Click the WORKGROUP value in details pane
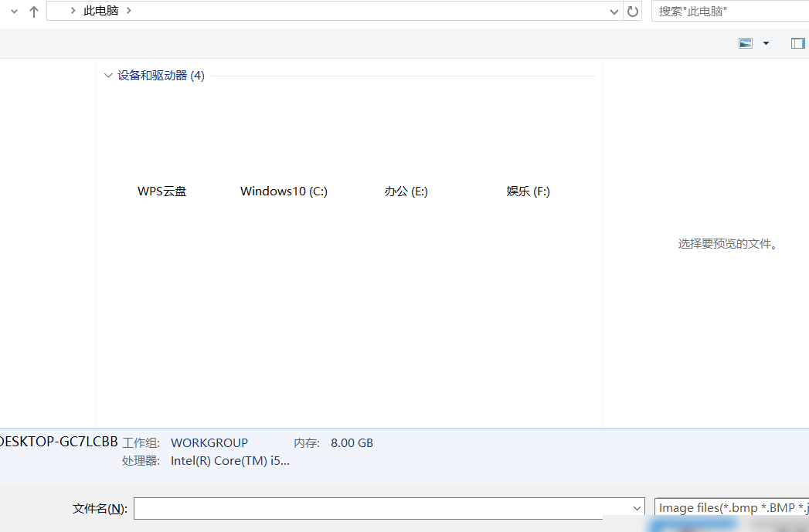Screen dimensions: 809x532 (x=209, y=442)
